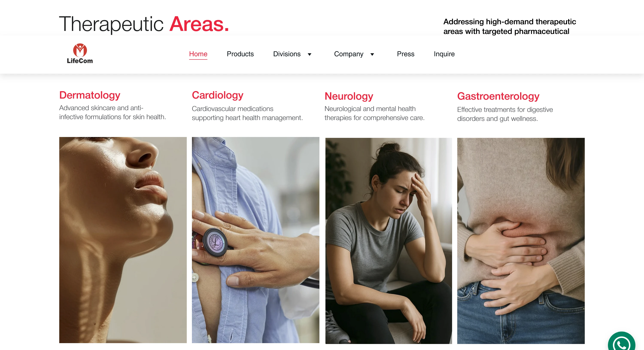Open the Neurology heading link
Image resolution: width=644 pixels, height=350 pixels.
click(x=349, y=96)
